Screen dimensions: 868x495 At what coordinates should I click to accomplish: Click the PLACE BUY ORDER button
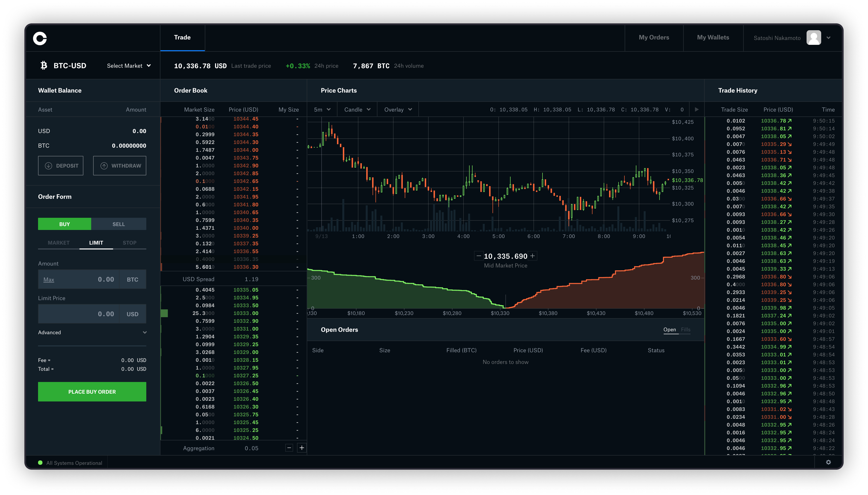click(92, 391)
